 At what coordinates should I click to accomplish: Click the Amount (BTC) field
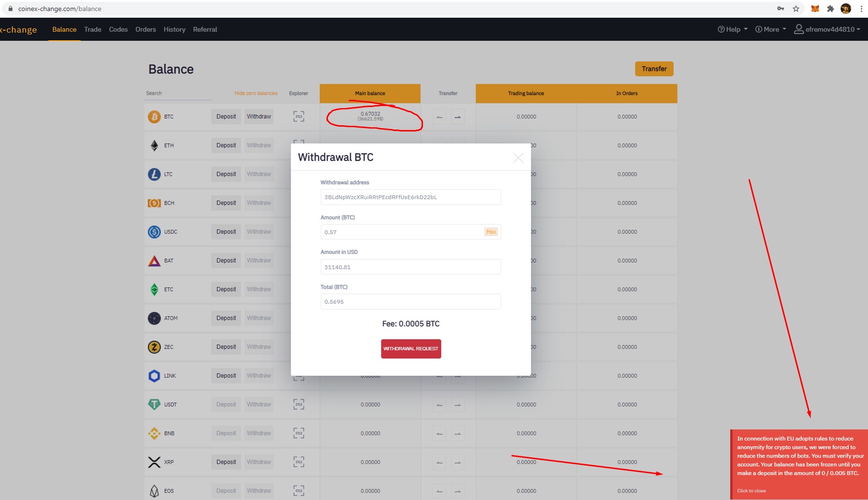click(x=410, y=232)
